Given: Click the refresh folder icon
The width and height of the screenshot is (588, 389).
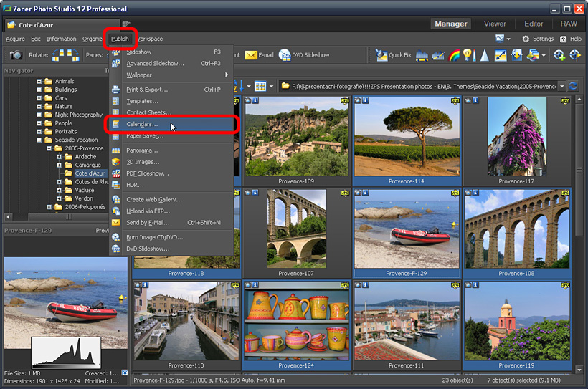Looking at the screenshot, I should point(573,86).
